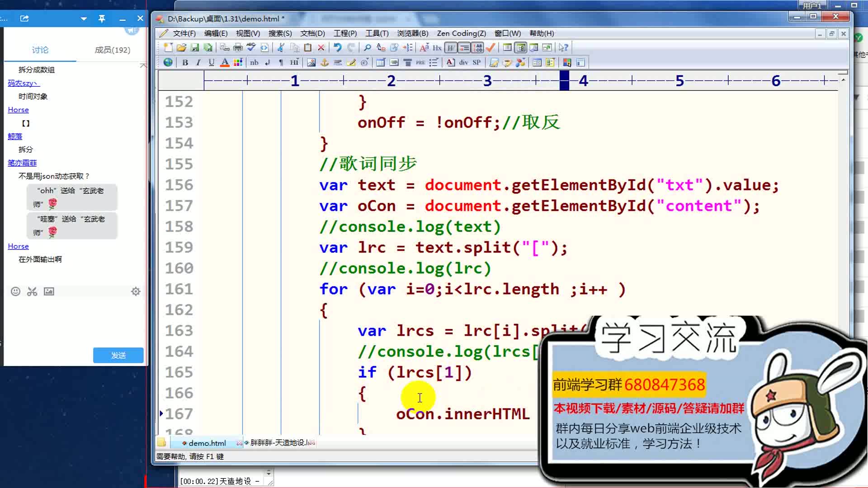Open the special character dropdown

pyautogui.click(x=365, y=62)
